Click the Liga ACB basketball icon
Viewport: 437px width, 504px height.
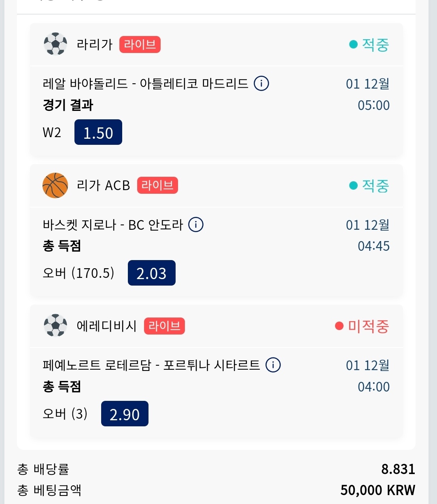(x=55, y=186)
